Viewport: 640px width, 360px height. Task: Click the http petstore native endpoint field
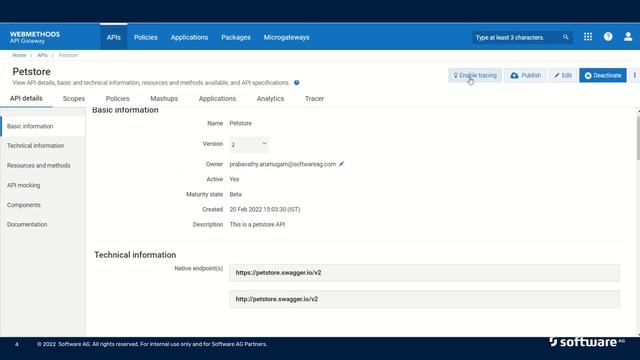[424, 299]
